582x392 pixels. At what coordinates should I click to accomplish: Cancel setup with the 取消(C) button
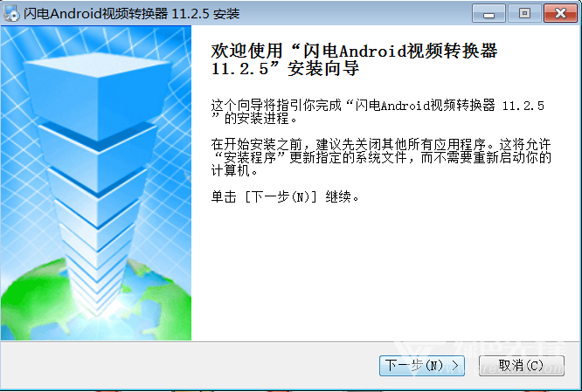521,366
